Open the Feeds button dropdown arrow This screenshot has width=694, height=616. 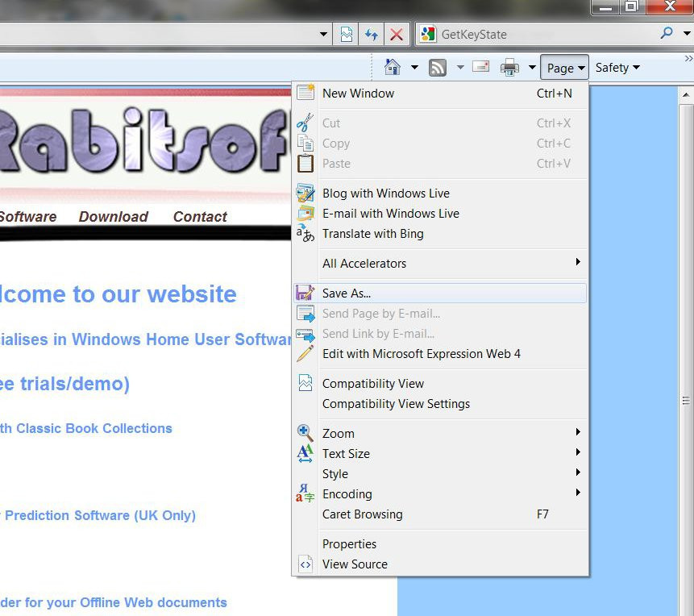click(x=461, y=67)
